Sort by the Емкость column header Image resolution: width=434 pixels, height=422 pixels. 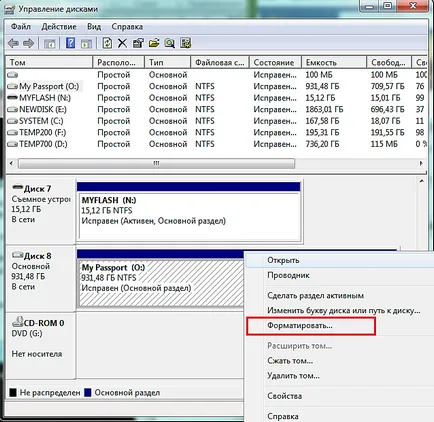pyautogui.click(x=334, y=62)
